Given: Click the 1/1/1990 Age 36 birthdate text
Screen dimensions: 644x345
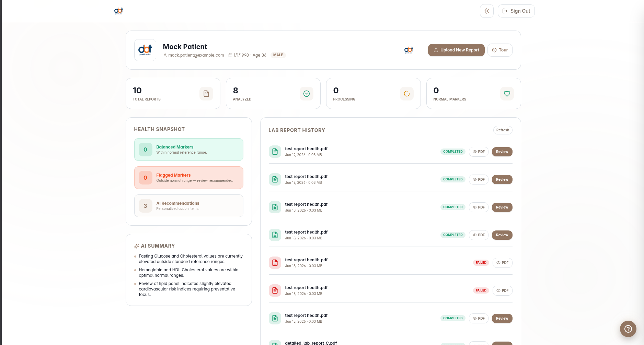Looking at the screenshot, I should click(x=250, y=55).
